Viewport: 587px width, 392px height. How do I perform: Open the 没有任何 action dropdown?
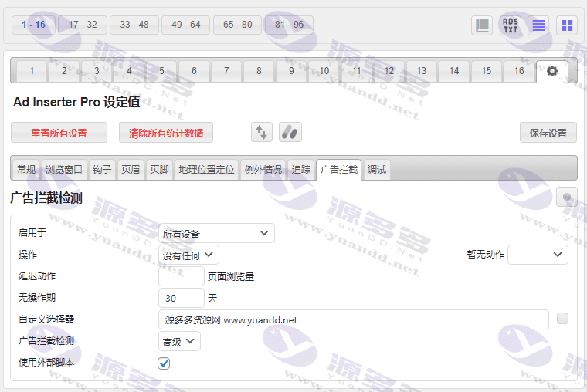click(188, 255)
